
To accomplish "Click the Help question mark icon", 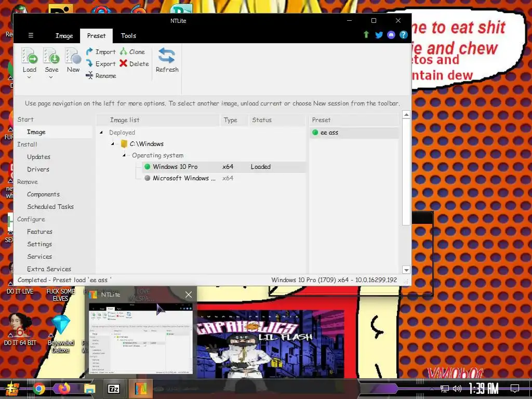I will point(403,35).
